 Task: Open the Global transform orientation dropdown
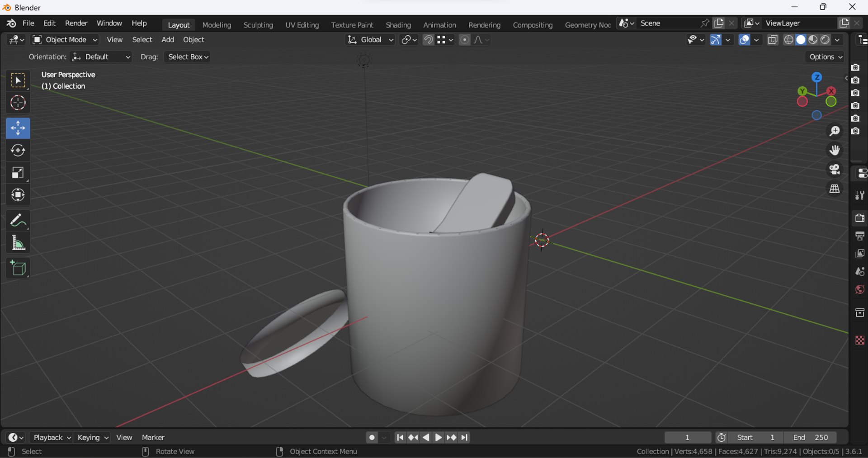370,40
